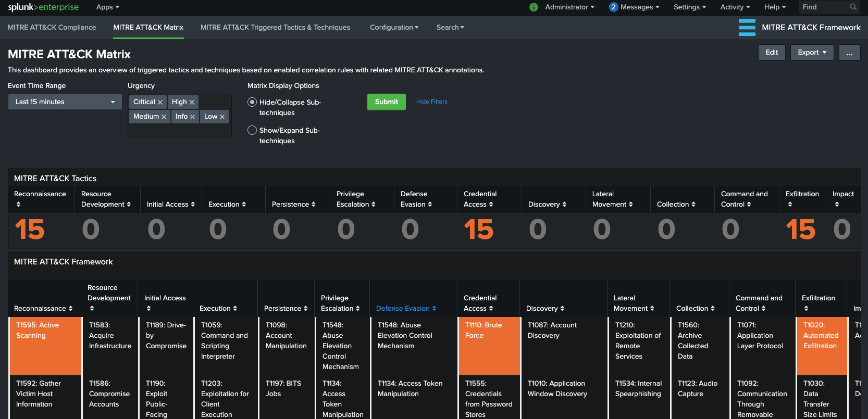Image resolution: width=868 pixels, height=419 pixels.
Task: Sort Framework table by Defense Evasion header
Action: point(406,309)
